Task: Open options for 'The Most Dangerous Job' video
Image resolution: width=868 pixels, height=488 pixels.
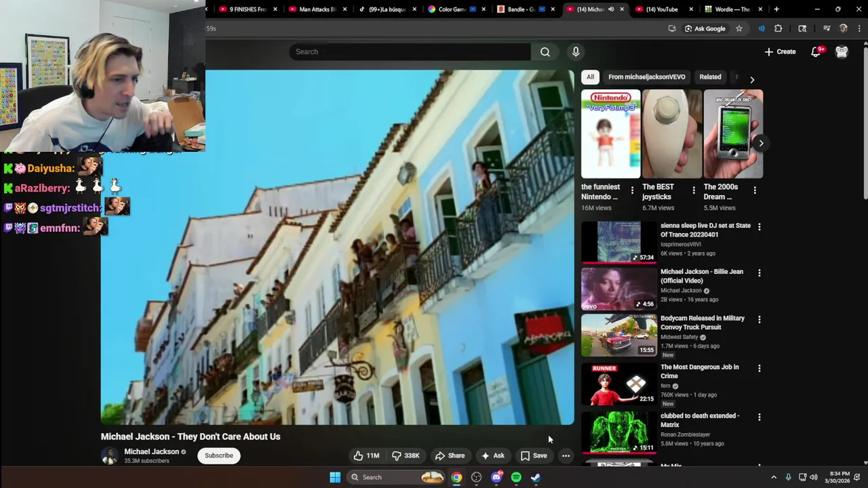Action: coord(759,368)
